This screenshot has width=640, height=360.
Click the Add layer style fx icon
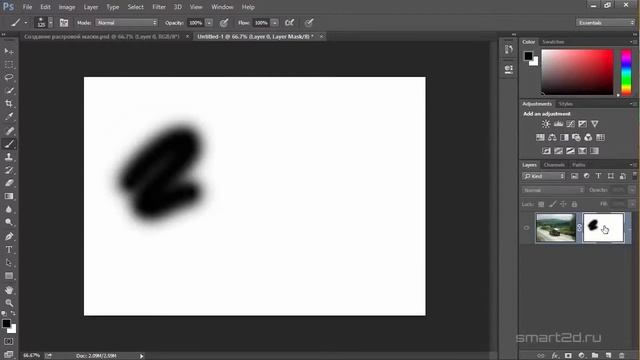555,356
